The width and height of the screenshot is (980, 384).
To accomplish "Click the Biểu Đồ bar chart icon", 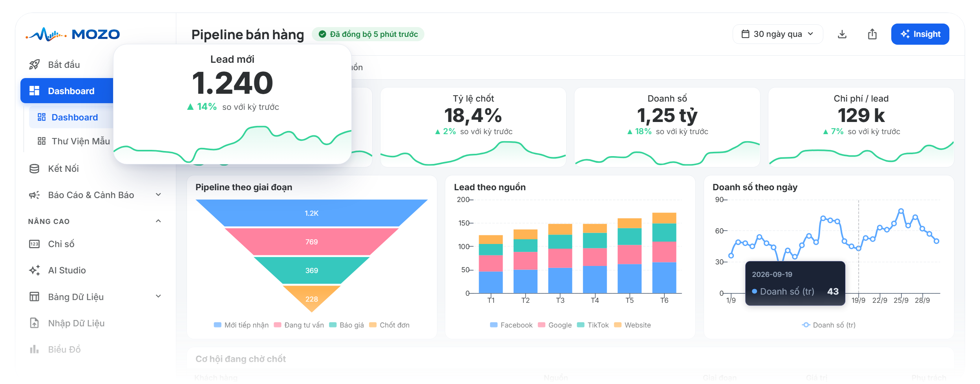I will pyautogui.click(x=35, y=349).
